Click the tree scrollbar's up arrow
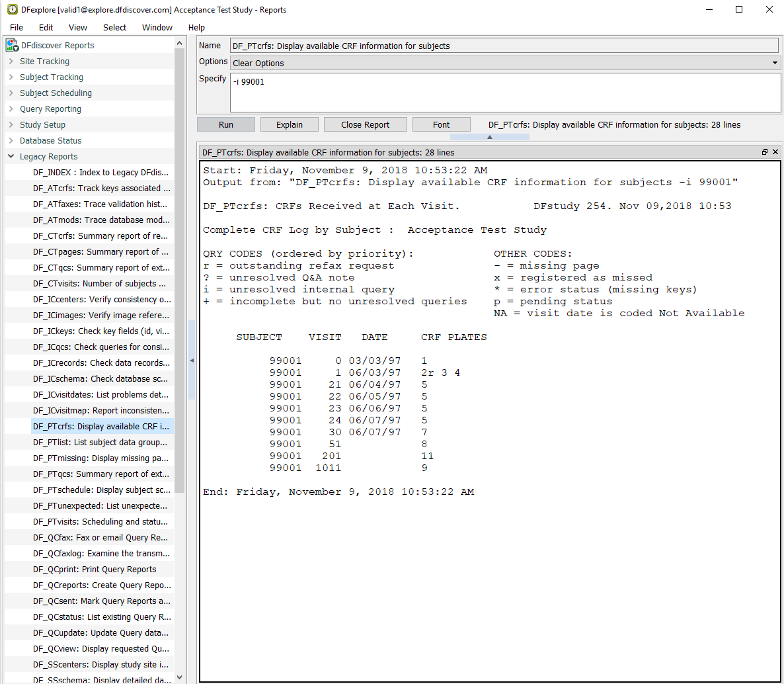This screenshot has height=684, width=784. click(180, 43)
